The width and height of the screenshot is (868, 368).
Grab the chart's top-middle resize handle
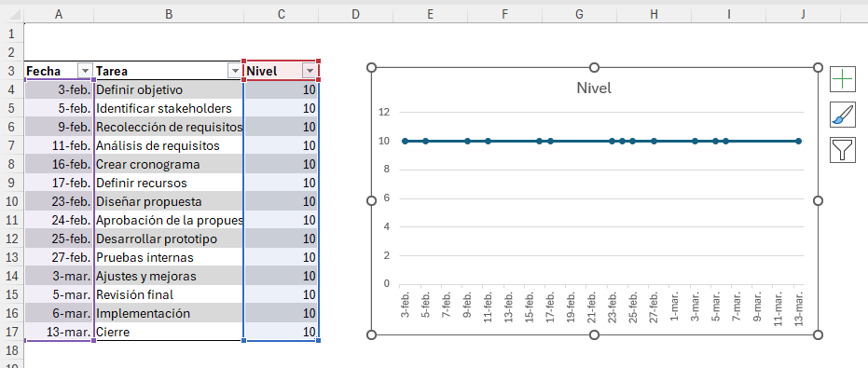click(x=594, y=67)
